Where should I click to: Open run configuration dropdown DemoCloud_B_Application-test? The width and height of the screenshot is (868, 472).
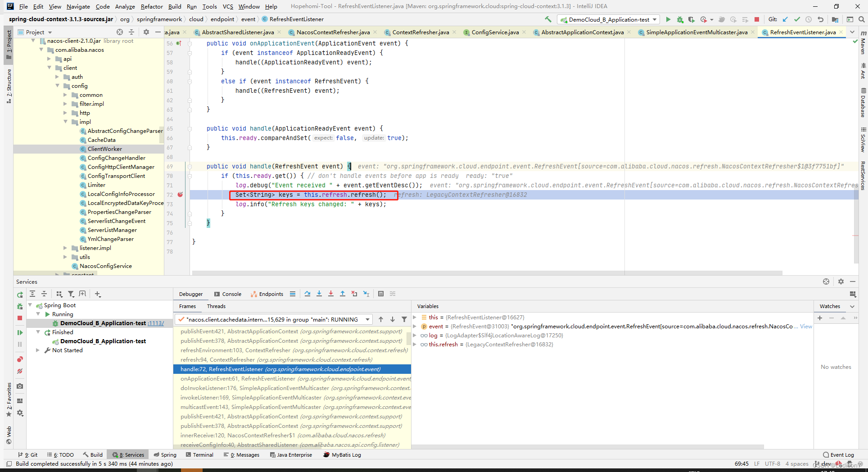608,19
